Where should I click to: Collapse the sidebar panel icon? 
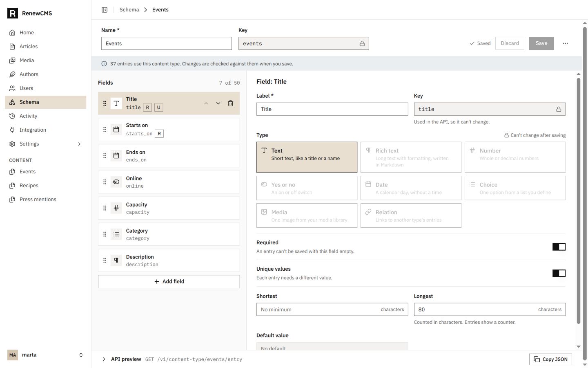click(x=105, y=10)
